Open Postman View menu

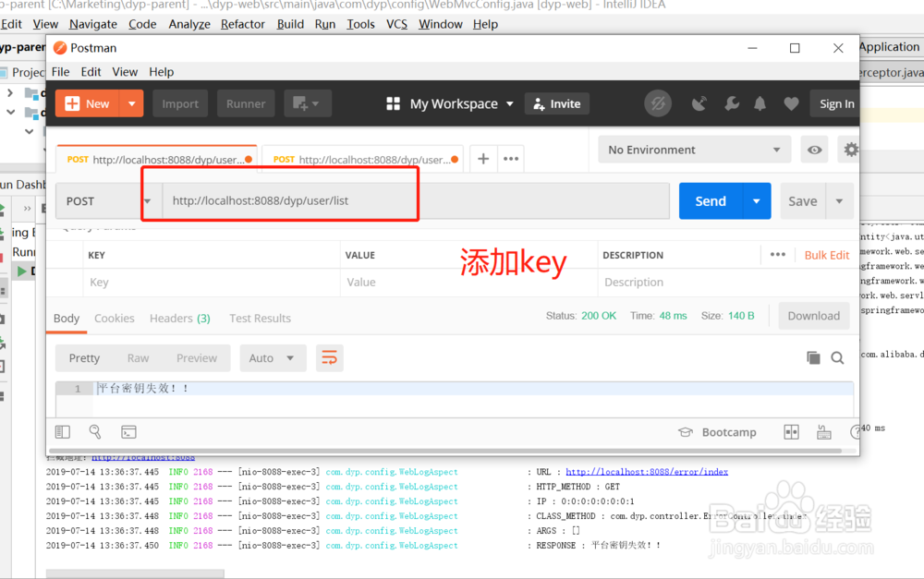click(x=125, y=72)
